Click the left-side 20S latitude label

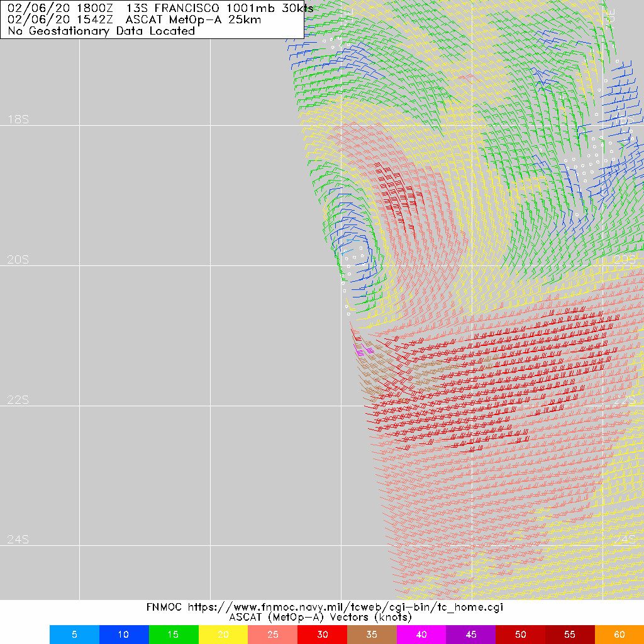pyautogui.click(x=18, y=260)
